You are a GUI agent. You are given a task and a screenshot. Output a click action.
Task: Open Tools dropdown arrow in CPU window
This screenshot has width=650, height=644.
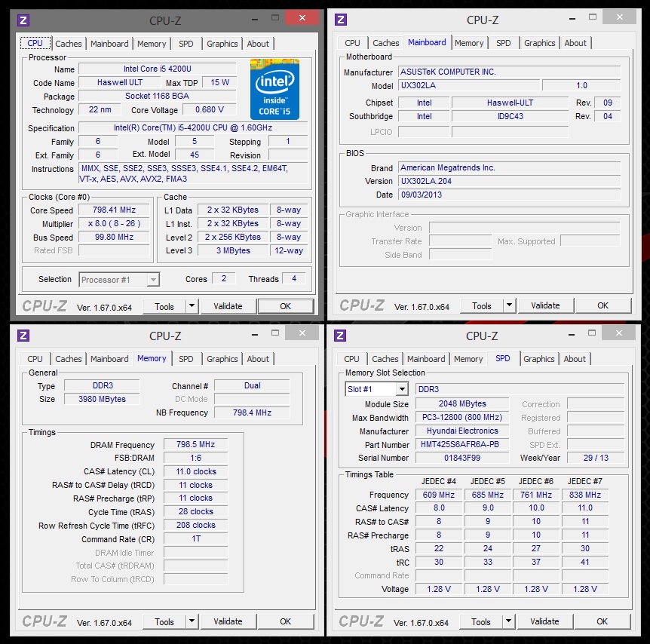point(192,306)
